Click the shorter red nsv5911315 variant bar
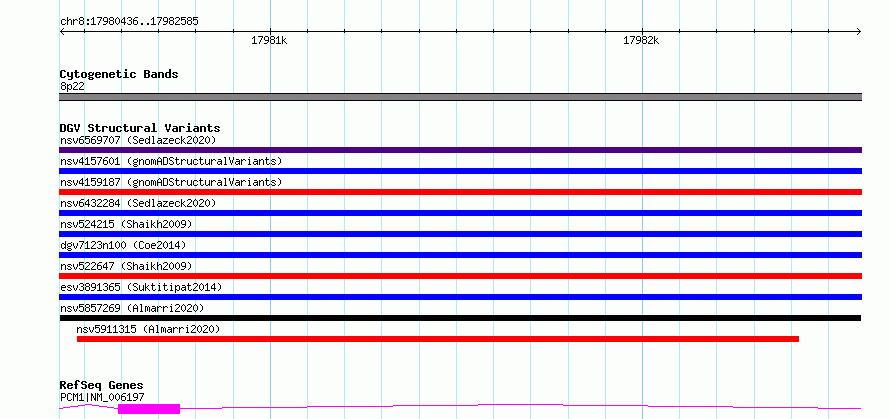This screenshot has height=419, width=890. [x=438, y=339]
